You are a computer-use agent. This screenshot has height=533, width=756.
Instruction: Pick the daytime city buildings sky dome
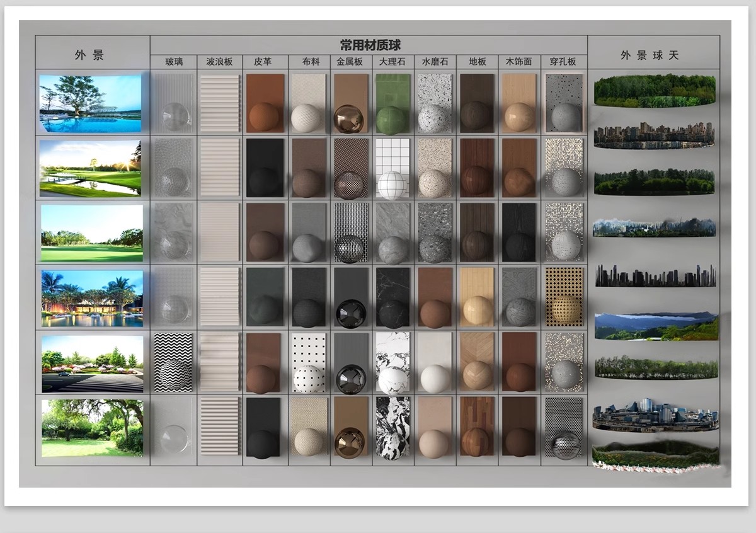(655, 135)
